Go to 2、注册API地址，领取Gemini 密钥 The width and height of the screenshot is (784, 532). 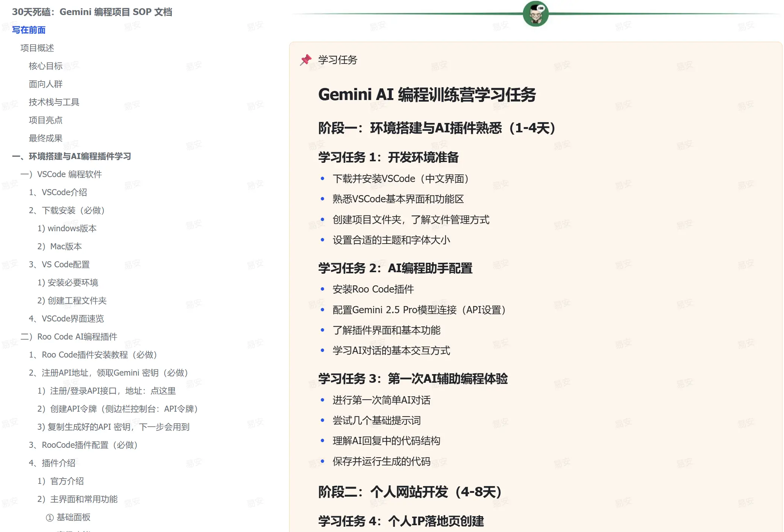coord(108,373)
